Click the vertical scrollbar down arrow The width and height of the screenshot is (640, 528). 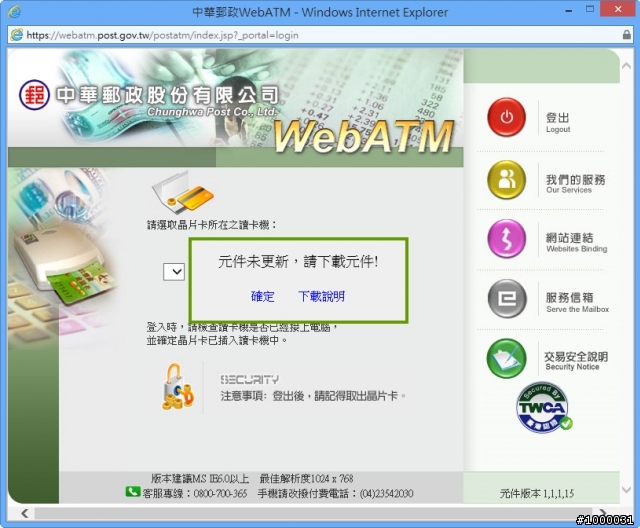pyautogui.click(x=627, y=489)
